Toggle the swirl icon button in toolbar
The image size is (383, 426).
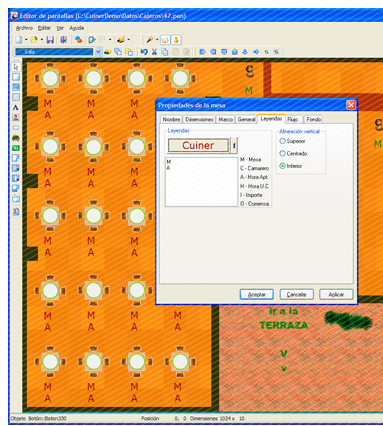165,40
